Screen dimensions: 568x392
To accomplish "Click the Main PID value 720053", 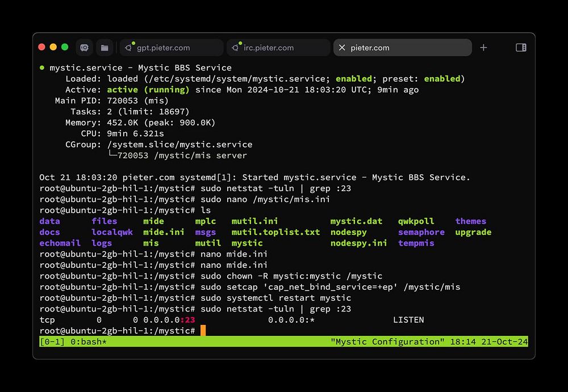I will [x=122, y=100].
